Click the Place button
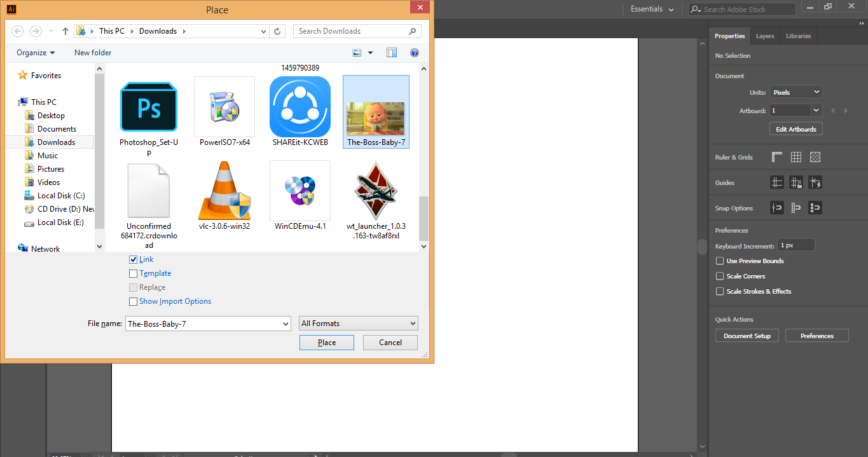 [x=326, y=342]
